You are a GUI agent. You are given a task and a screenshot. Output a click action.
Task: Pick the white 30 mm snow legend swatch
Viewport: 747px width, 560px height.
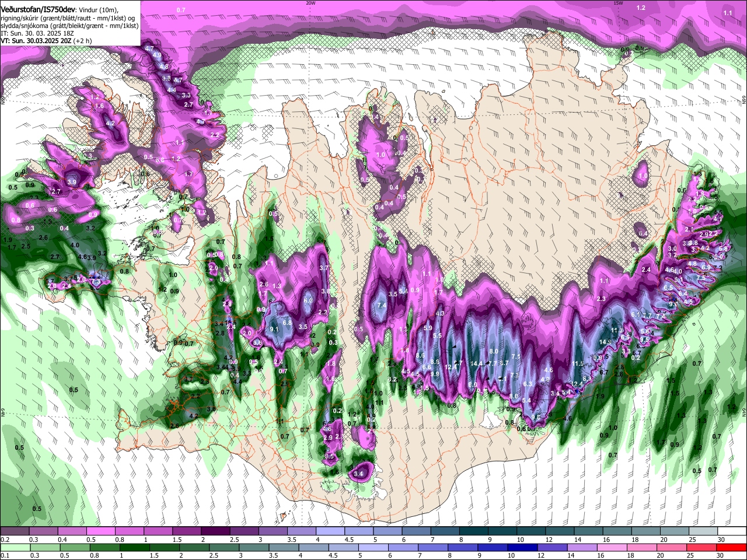(x=731, y=531)
